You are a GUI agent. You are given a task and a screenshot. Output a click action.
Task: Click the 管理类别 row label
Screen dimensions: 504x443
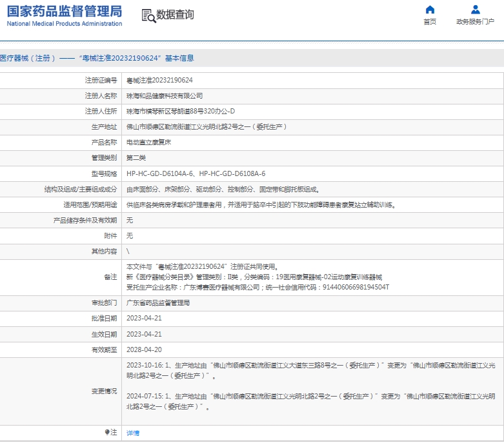point(104,158)
